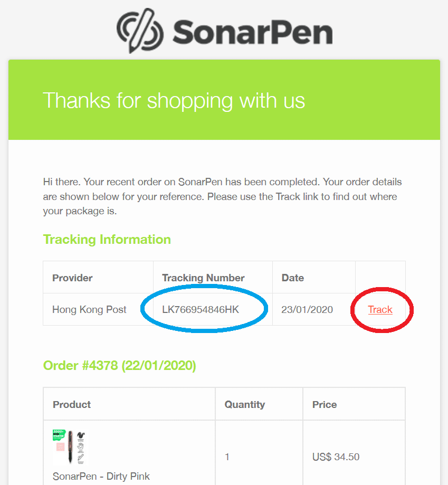Click the SonarPen pen logo icon
The width and height of the screenshot is (448, 485).
point(139,31)
